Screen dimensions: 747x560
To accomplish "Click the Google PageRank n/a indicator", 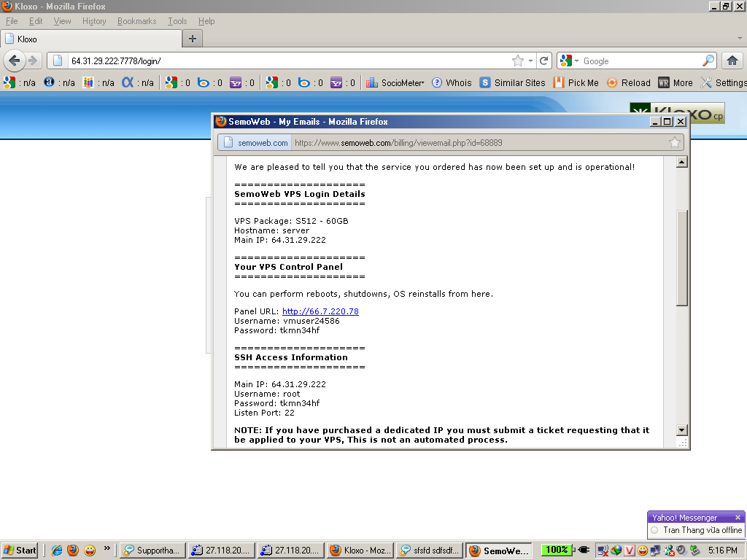I will [20, 83].
